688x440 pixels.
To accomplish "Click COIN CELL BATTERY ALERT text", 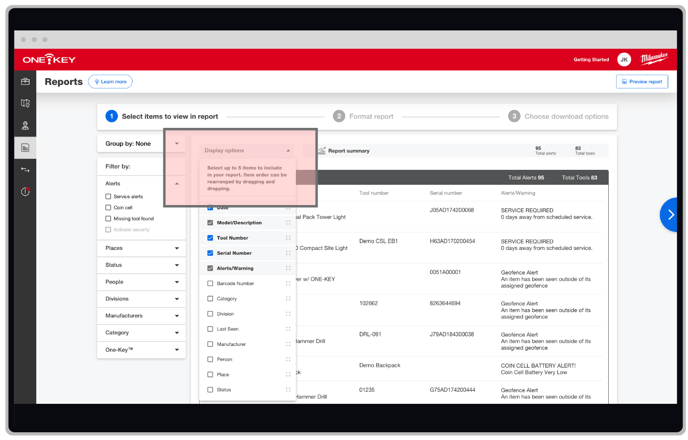I will point(538,365).
